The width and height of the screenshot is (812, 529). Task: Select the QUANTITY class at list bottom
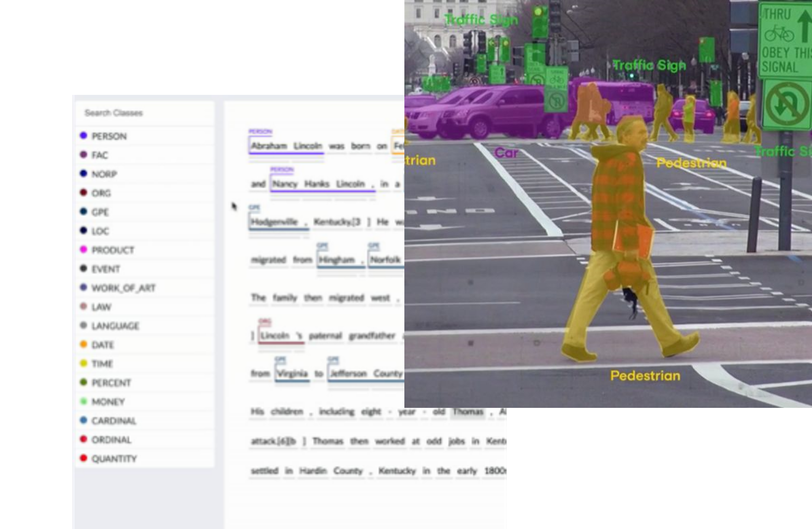coord(114,459)
